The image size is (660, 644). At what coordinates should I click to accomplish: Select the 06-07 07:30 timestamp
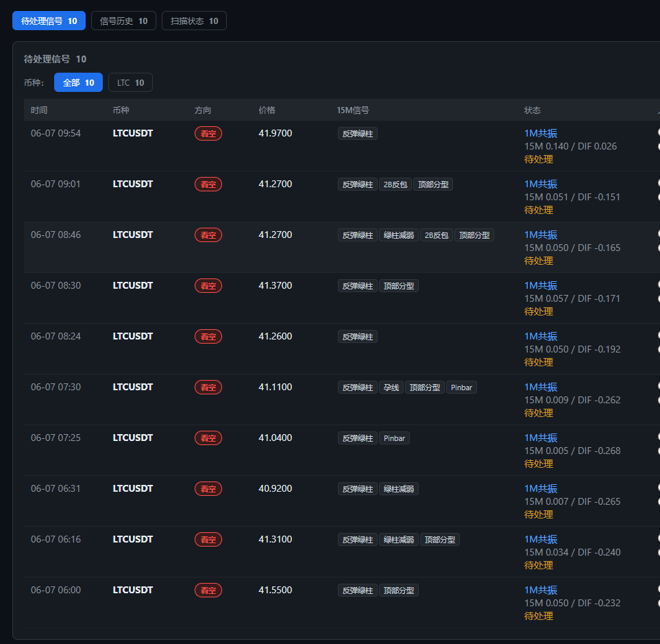click(x=56, y=387)
